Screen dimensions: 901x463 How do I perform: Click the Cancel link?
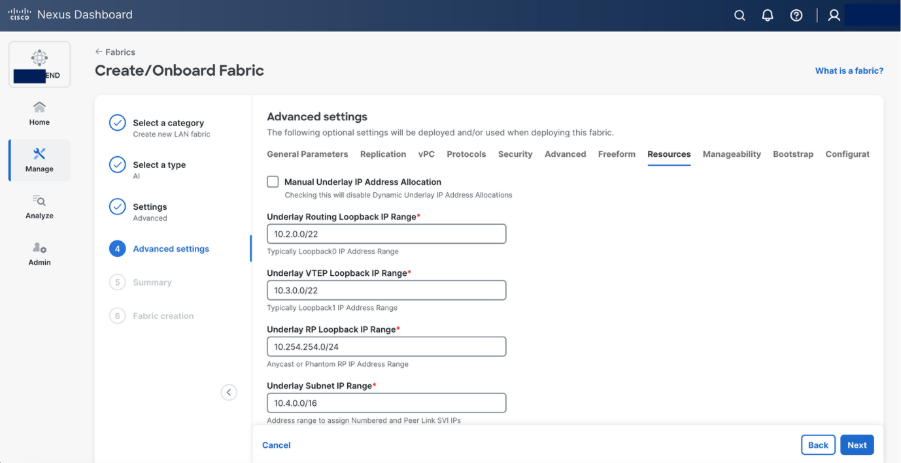[276, 445]
